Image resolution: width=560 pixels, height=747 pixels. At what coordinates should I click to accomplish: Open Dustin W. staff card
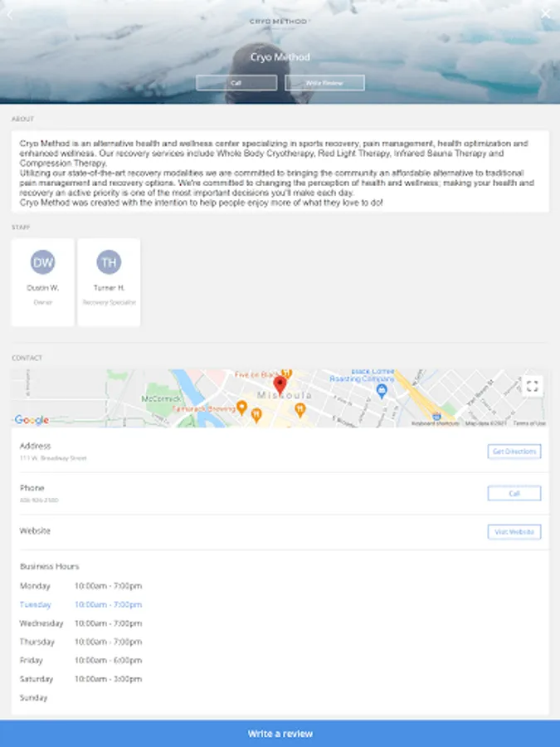pos(43,282)
